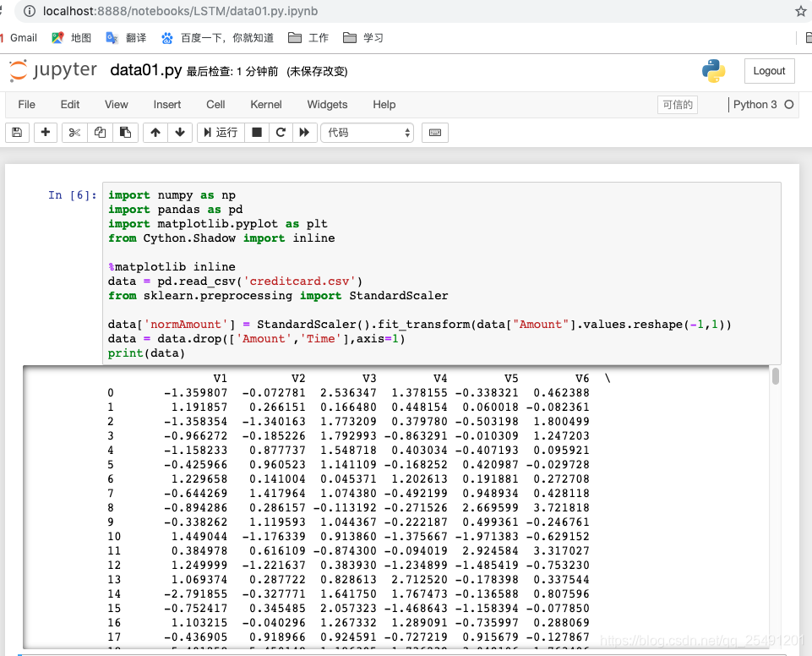Click the V6 column header in output
812x656 pixels.
point(582,379)
